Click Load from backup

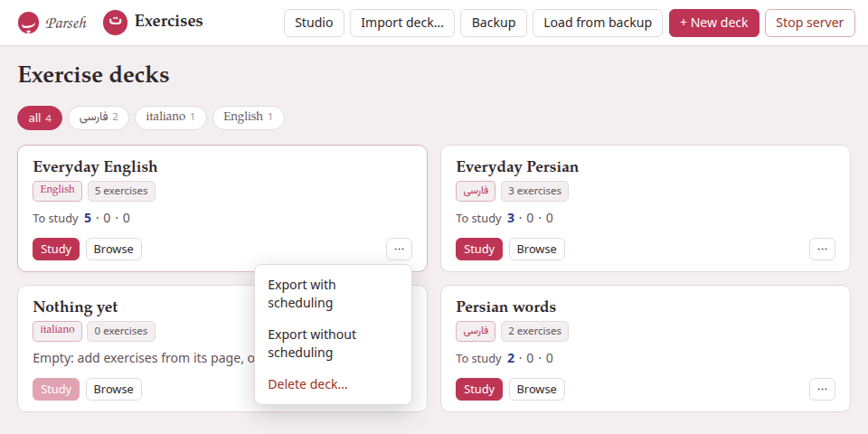click(x=598, y=23)
